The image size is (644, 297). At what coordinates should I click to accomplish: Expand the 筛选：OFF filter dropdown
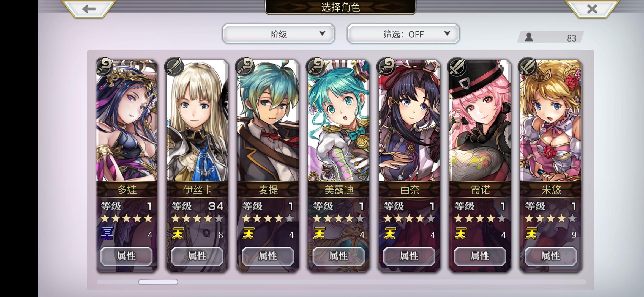(x=403, y=34)
